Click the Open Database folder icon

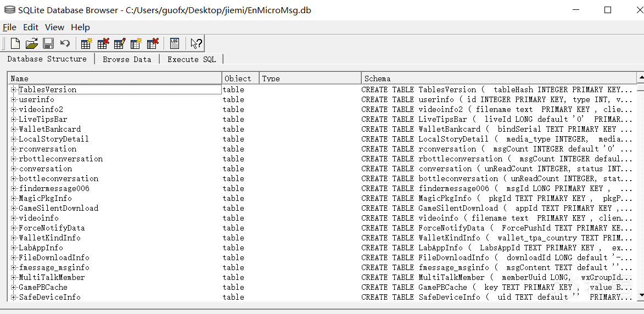[x=32, y=43]
